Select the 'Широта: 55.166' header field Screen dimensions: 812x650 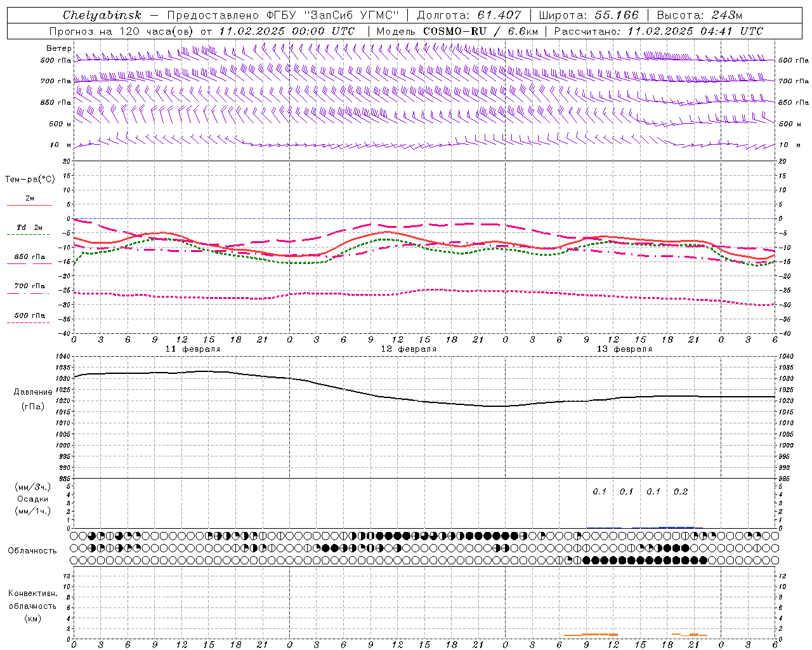589,15
